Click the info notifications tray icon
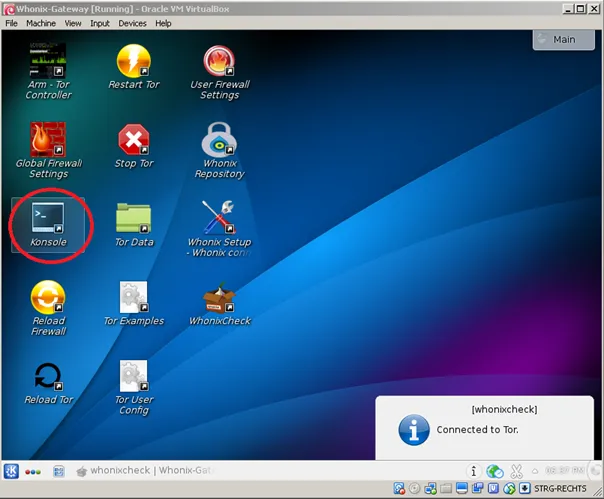604x499 pixels. pyautogui.click(x=473, y=471)
